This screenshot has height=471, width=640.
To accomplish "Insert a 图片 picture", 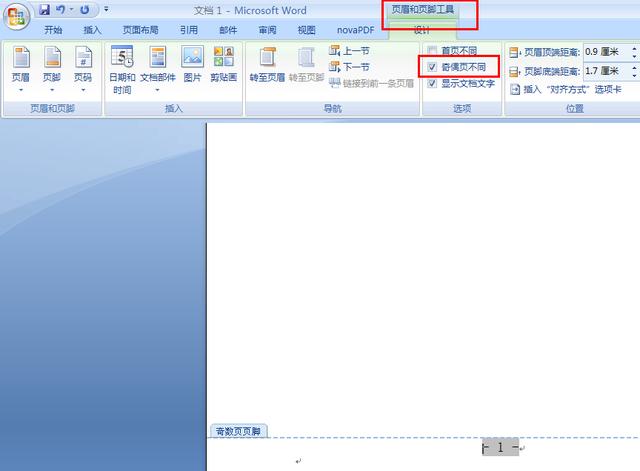I will [192, 64].
